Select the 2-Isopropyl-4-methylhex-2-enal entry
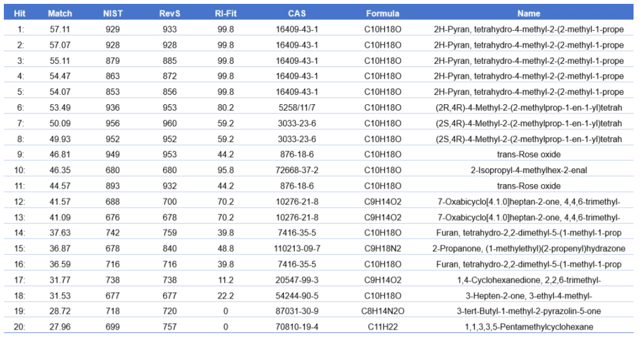 pyautogui.click(x=529, y=170)
